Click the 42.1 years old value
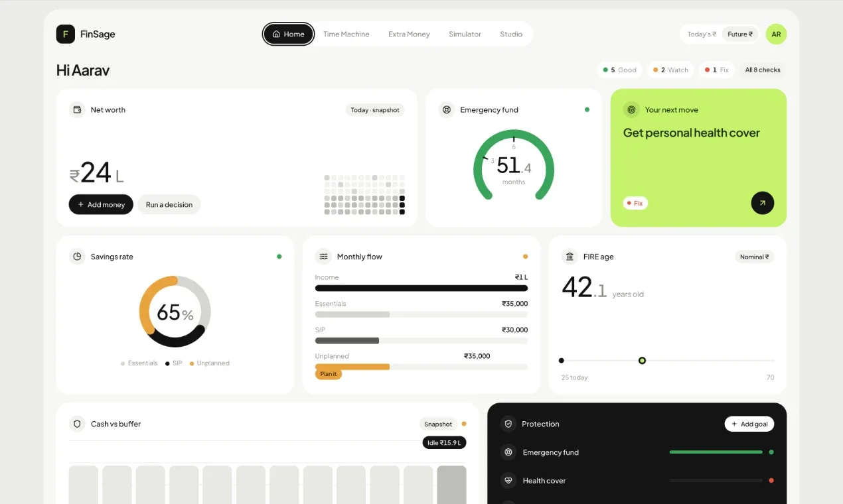Screen dimensions: 843x504 point(603,288)
